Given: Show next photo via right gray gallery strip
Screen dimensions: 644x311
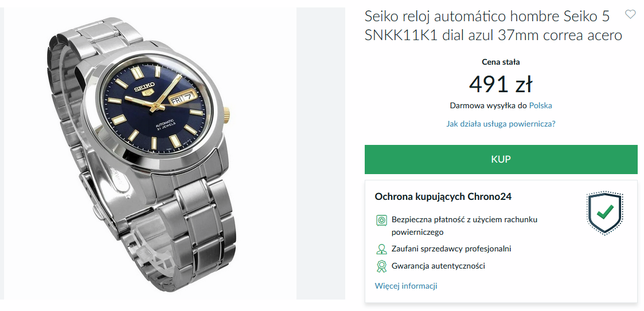Looking at the screenshot, I should (x=321, y=153).
